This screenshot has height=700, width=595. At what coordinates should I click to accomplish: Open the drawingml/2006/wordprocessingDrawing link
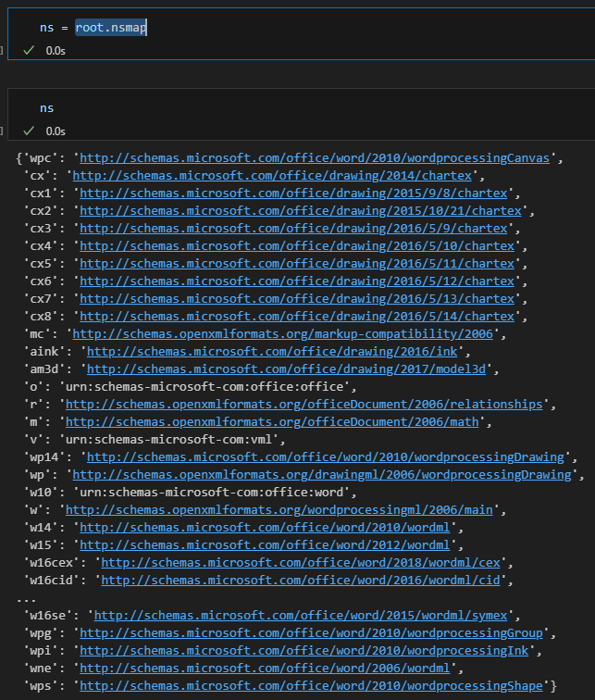pyautogui.click(x=322, y=475)
